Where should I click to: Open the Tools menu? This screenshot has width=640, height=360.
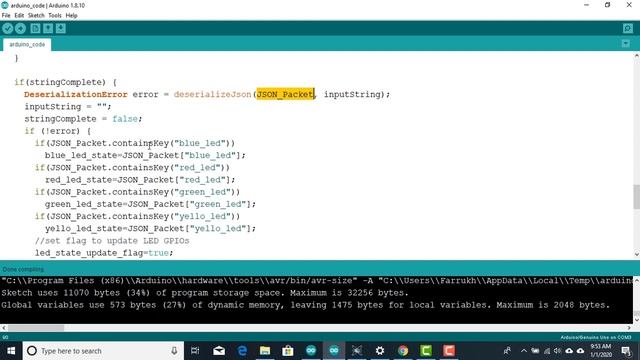pyautogui.click(x=55, y=16)
